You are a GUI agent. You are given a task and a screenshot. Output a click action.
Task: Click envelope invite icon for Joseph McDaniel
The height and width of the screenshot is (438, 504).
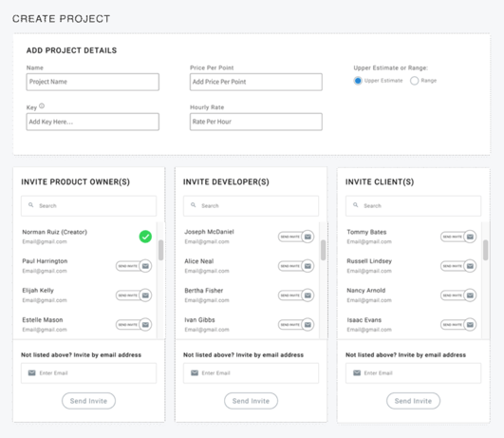click(308, 237)
